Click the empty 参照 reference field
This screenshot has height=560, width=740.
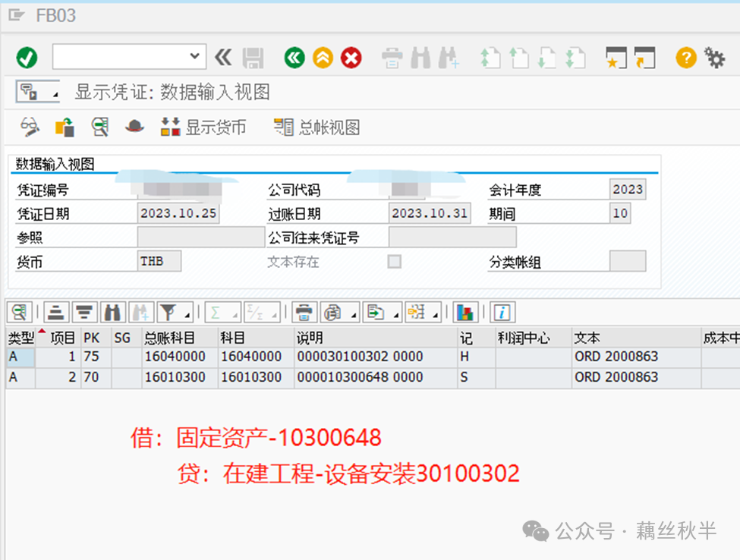[x=201, y=238]
